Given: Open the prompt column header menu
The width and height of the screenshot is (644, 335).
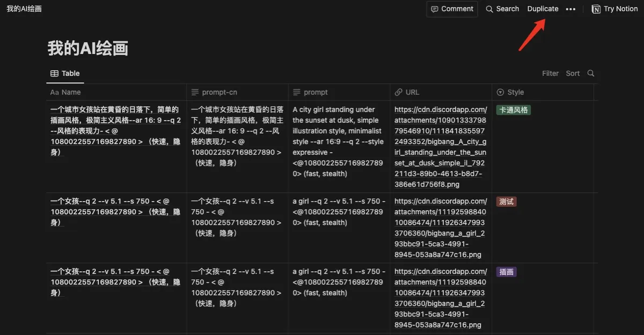Looking at the screenshot, I should click(x=316, y=92).
